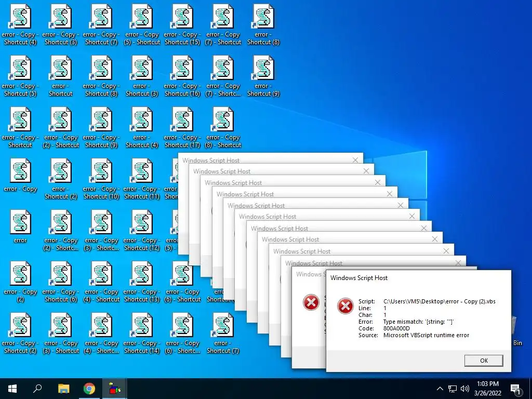The height and width of the screenshot is (399, 532).
Task: Select 'error - Copy - Shortcut (9)' icon
Action: coord(101,128)
